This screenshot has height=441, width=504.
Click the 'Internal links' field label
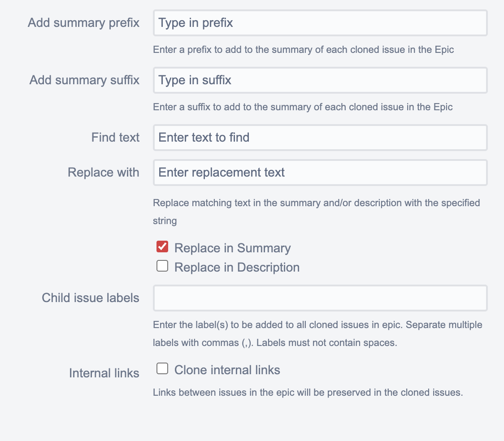(x=104, y=373)
